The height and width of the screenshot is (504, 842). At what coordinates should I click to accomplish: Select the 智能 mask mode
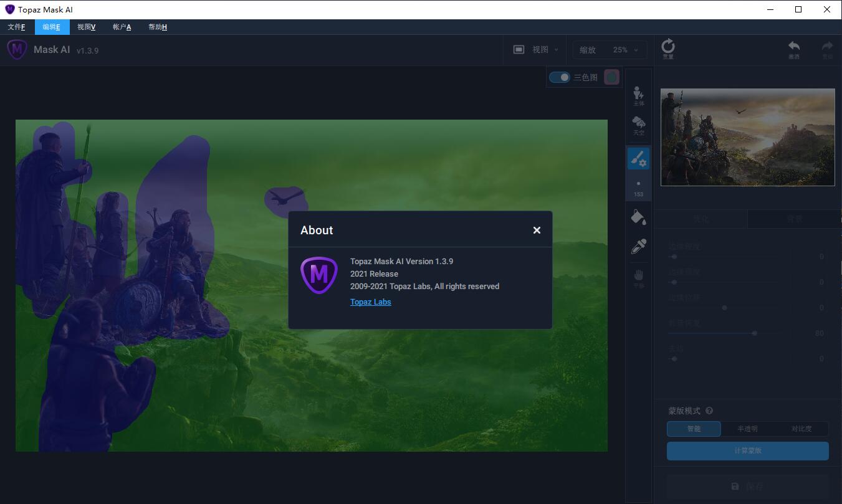click(x=694, y=429)
